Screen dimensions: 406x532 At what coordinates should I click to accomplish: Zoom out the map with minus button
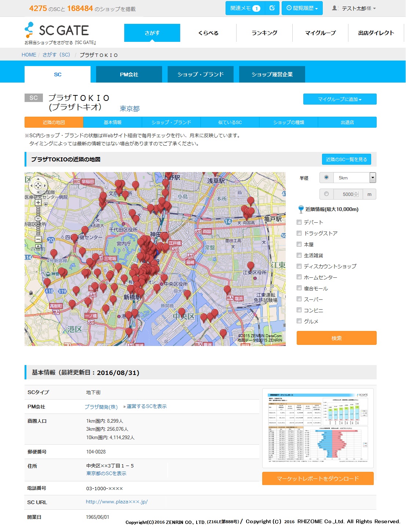pos(38,240)
